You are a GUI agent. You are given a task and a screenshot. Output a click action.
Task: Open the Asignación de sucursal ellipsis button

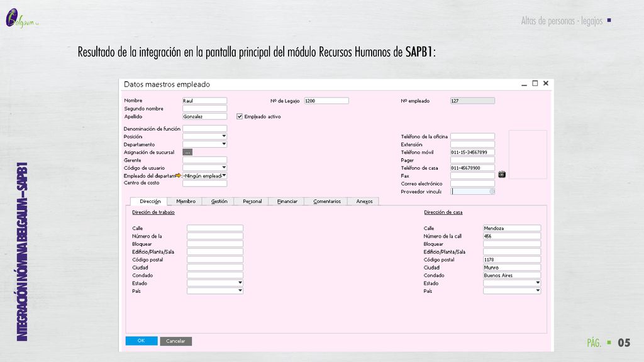point(187,152)
